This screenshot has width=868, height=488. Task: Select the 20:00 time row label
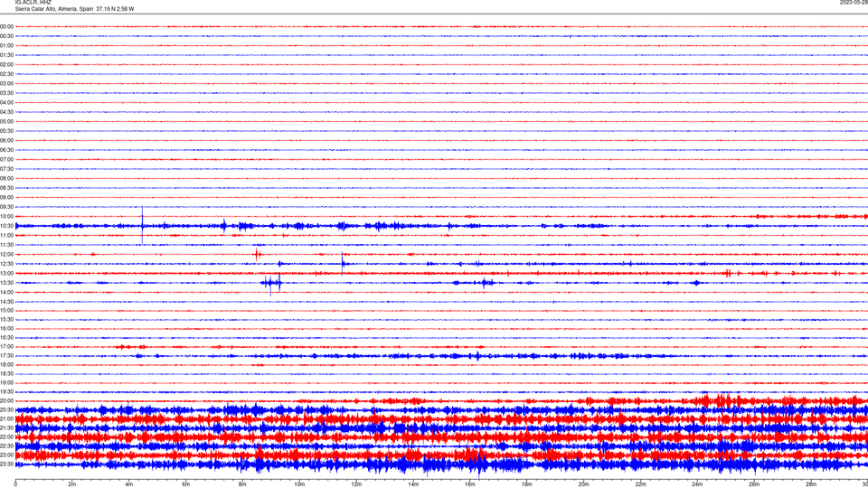click(x=6, y=401)
